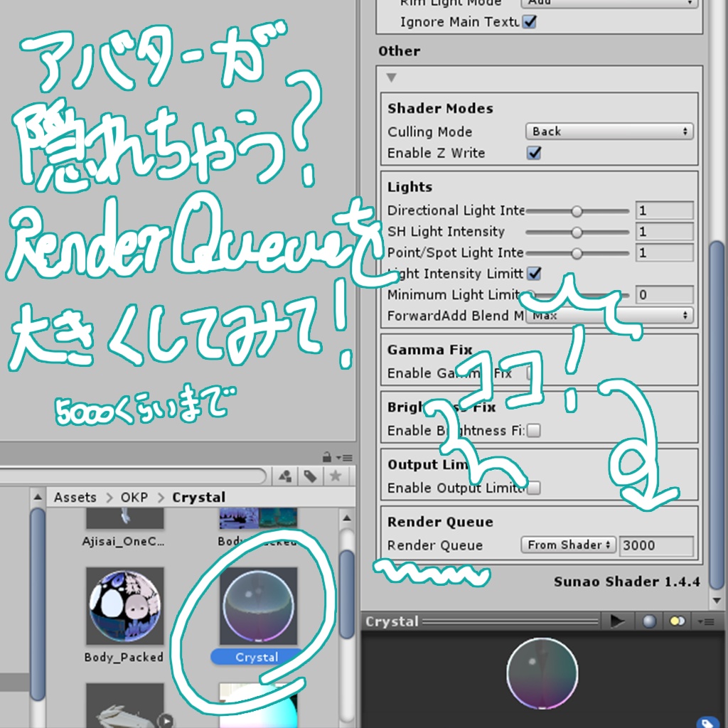Screen dimensions: 728x728
Task: Enable the Output Limiter checkbox
Action: (533, 488)
